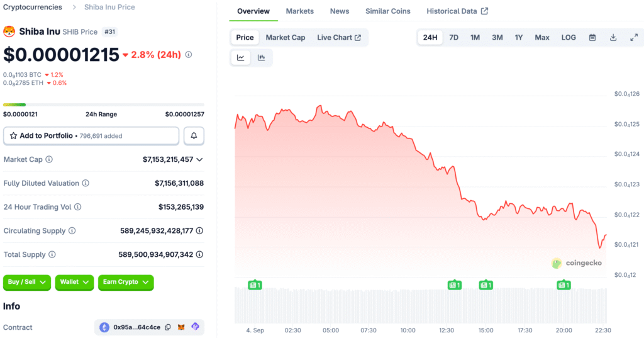Screen dimensions: 644x338
Task: Select the 3M time range
Action: coord(497,37)
